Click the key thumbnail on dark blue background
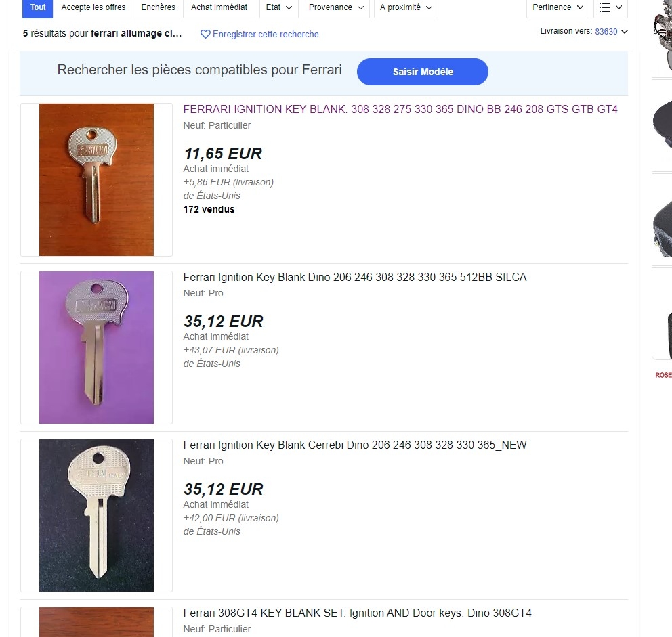This screenshot has height=637, width=672. (x=96, y=516)
